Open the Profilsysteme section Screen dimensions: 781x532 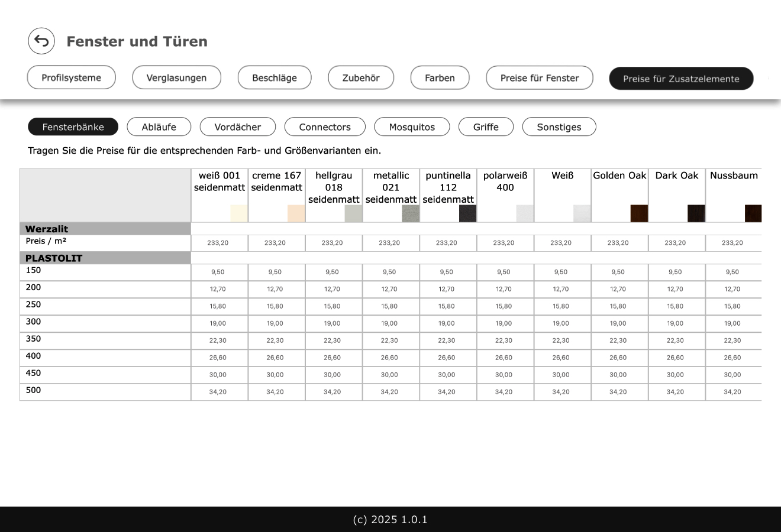(71, 77)
